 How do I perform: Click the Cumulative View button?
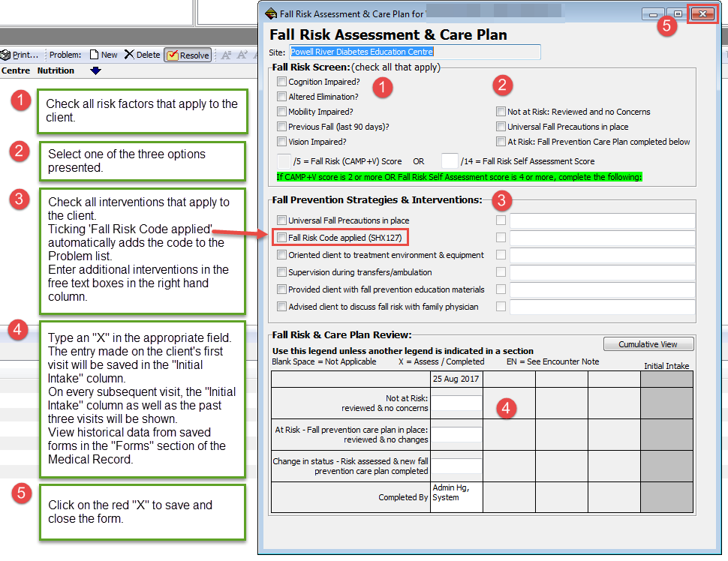[648, 343]
